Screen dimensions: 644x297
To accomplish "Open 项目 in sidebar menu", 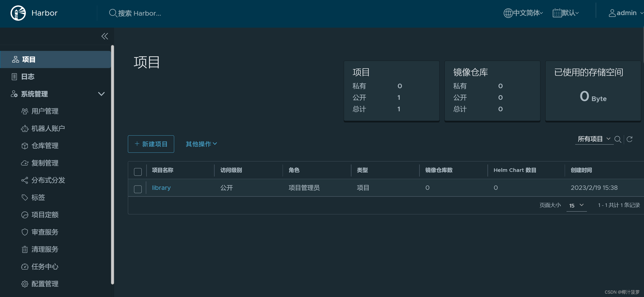I will [x=55, y=60].
